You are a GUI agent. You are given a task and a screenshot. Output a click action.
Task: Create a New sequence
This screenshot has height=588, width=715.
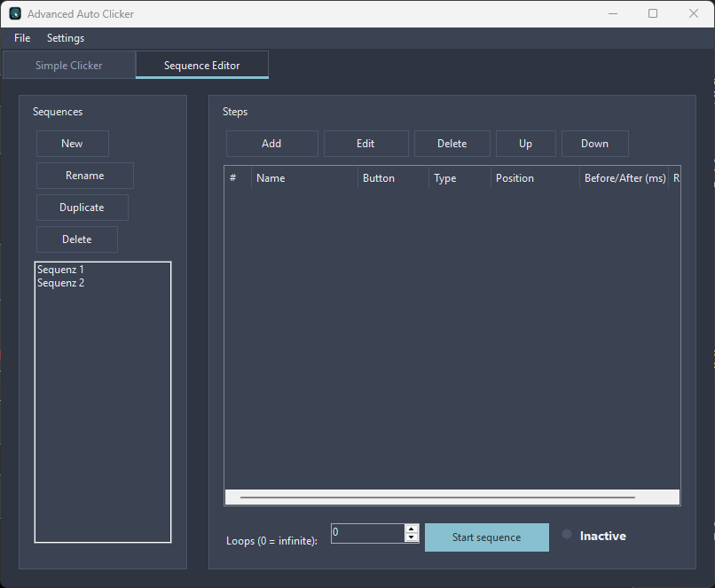[x=73, y=144]
